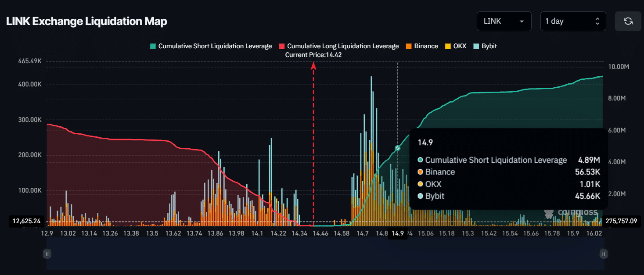Click the 1.01K OKX tooltip value

590,184
